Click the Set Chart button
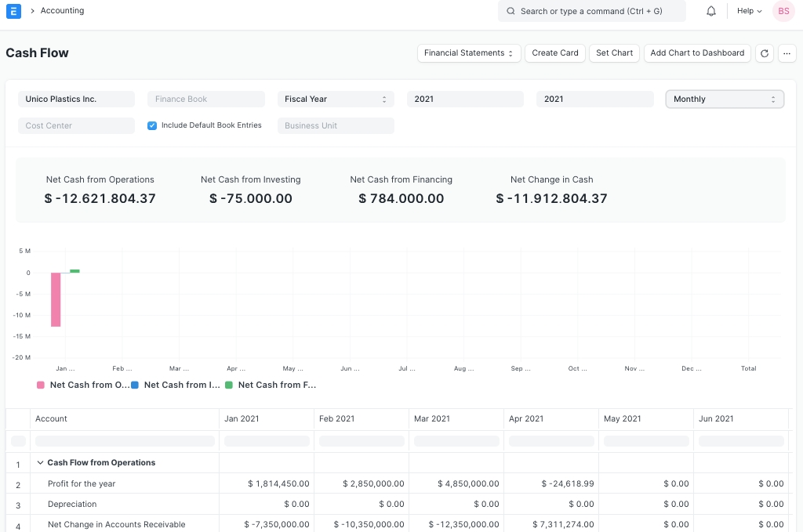Viewport: 803px width, 532px height. 614,53
